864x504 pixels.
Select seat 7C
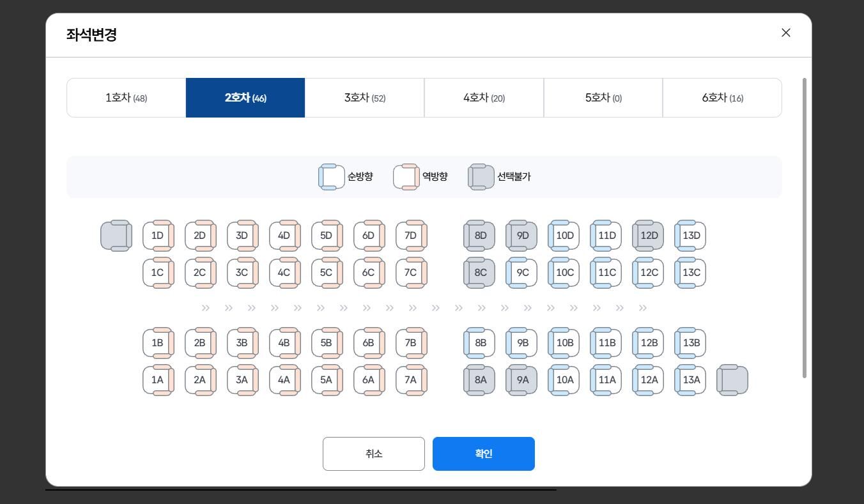tap(411, 273)
